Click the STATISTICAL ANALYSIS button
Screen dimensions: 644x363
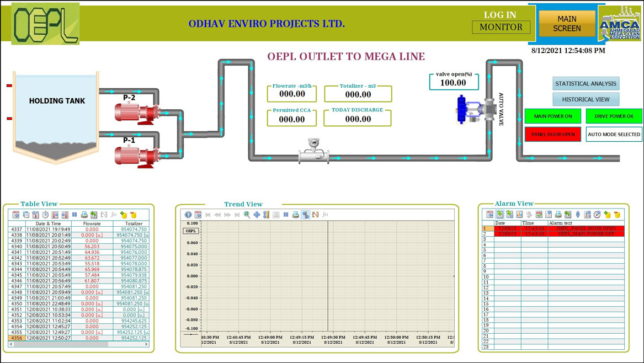(586, 83)
